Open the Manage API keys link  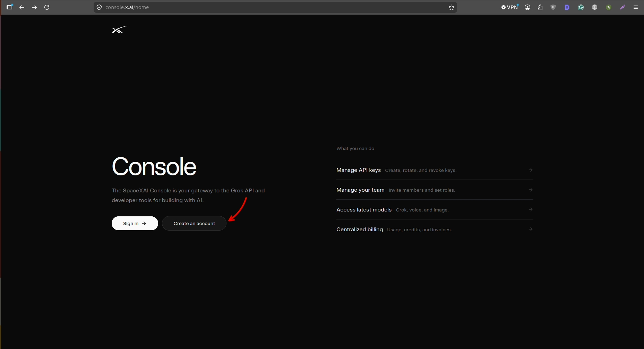[x=359, y=170]
